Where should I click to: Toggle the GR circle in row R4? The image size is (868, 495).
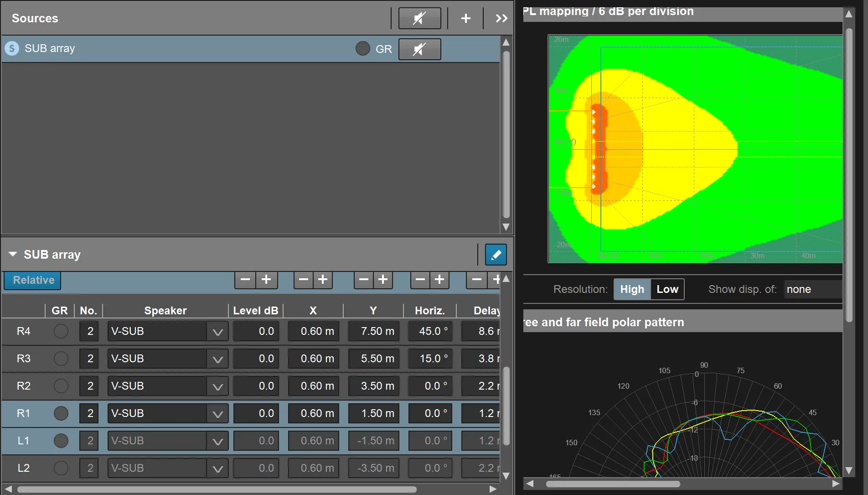pyautogui.click(x=61, y=331)
